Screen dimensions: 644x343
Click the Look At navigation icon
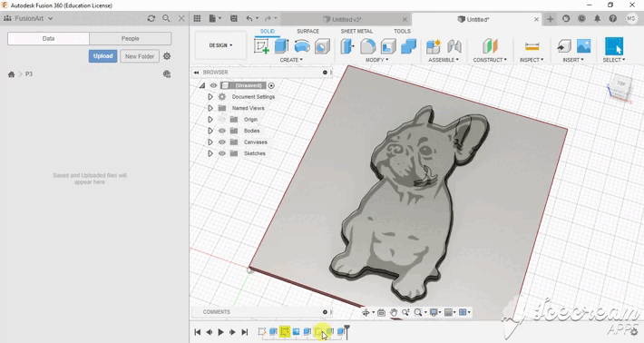[381, 313]
